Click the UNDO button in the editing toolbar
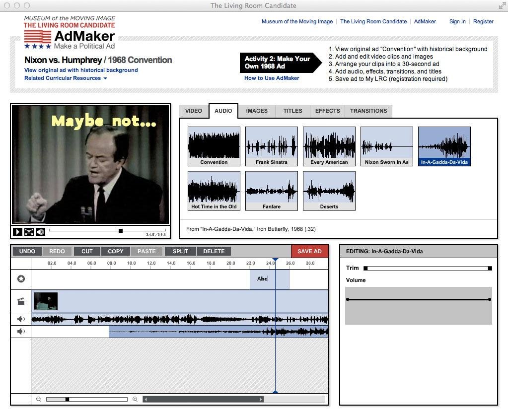 click(x=27, y=251)
